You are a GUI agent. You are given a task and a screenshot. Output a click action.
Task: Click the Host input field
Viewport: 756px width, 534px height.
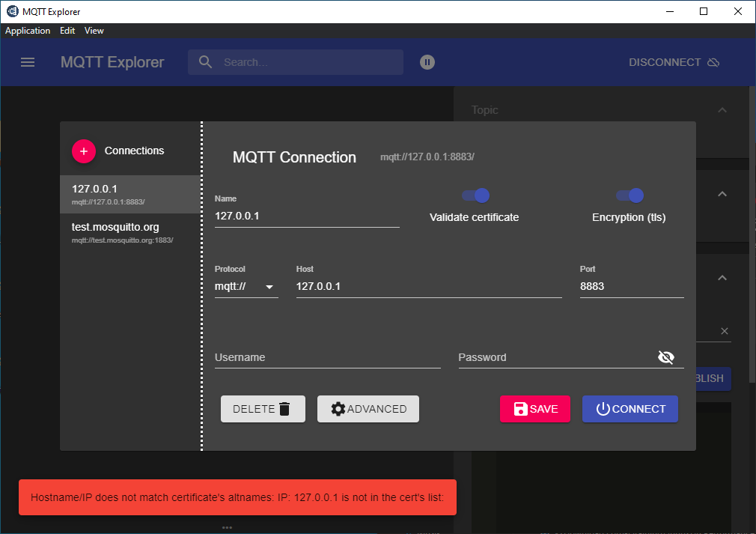tap(429, 287)
